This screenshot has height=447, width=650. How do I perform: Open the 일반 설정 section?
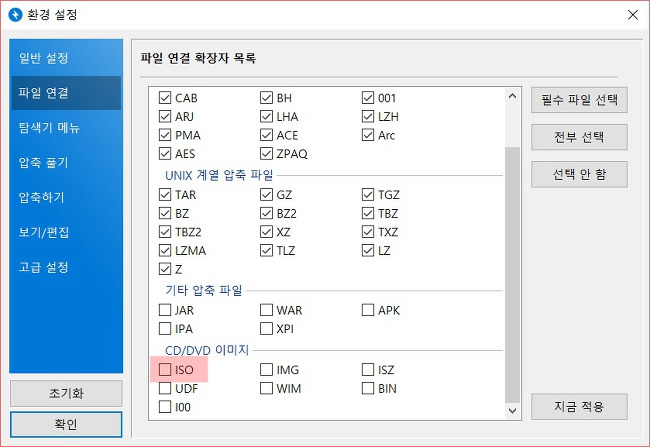tap(66, 58)
